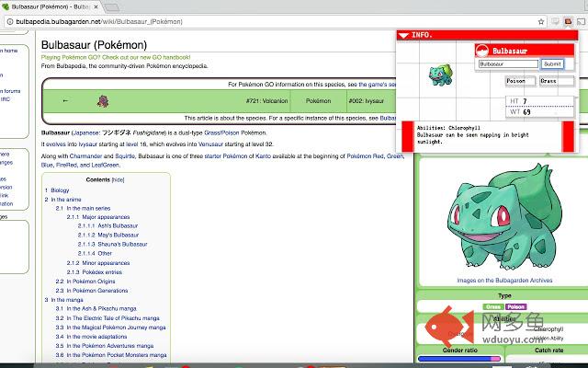Screen dimensions: 588x368
Task: Hide the Contents box
Action: click(119, 180)
